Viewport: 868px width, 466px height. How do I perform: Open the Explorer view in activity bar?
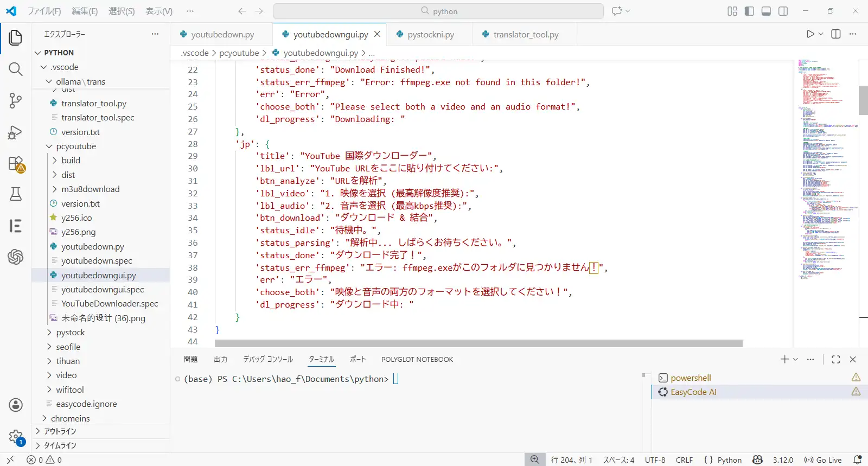[16, 37]
